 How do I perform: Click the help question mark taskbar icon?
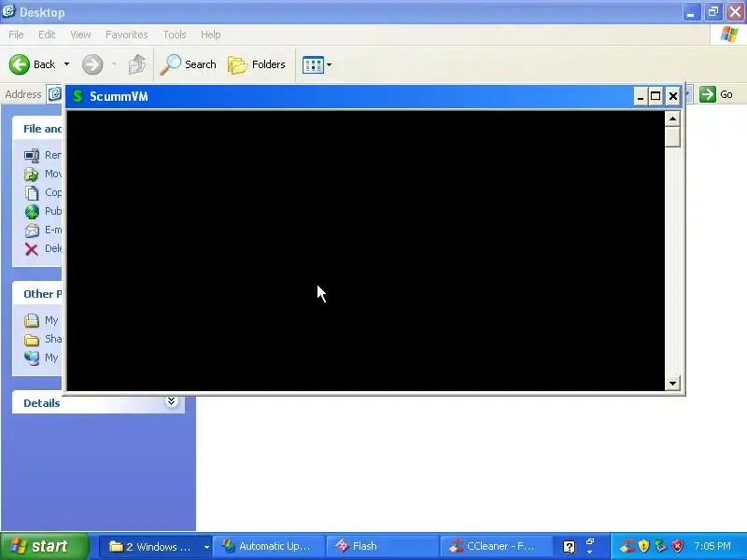coord(570,547)
